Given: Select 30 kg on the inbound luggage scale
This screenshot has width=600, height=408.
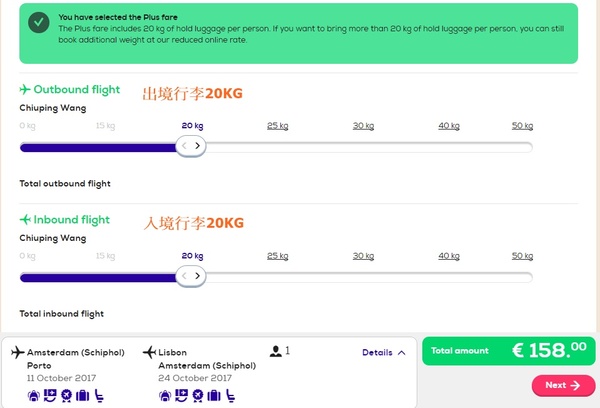Looking at the screenshot, I should coord(363,256).
